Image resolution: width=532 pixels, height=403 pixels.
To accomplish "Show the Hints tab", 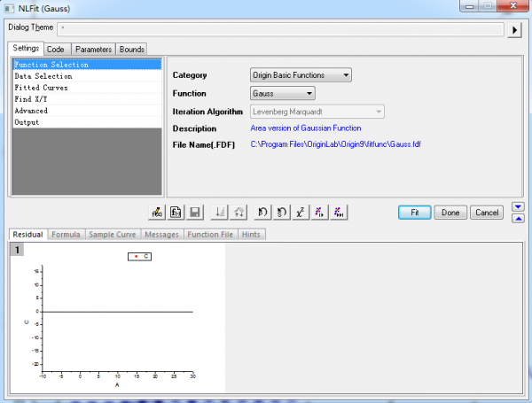I will pos(251,235).
